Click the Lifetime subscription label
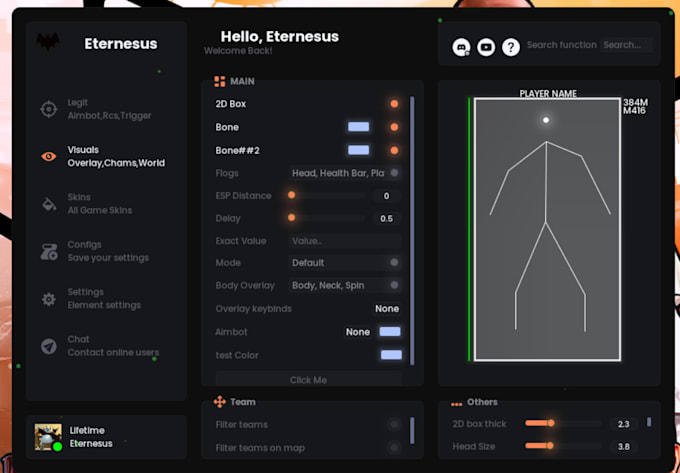This screenshot has width=680, height=473. tap(87, 431)
